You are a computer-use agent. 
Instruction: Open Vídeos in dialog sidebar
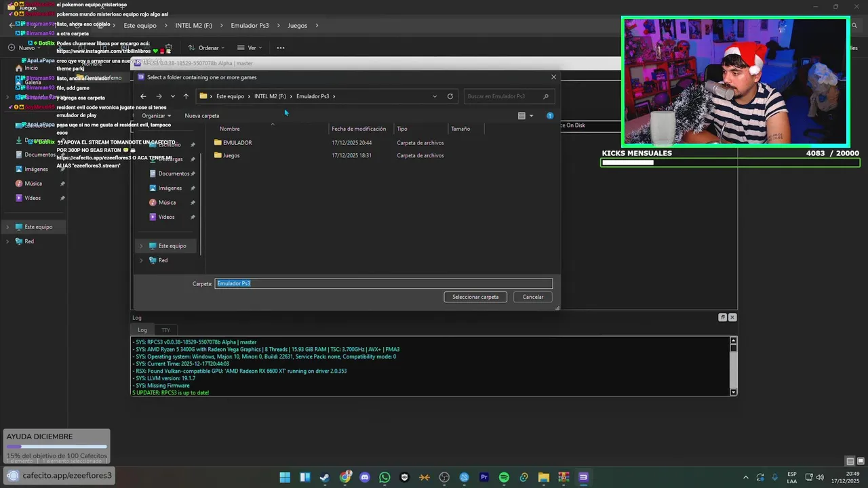(x=166, y=217)
